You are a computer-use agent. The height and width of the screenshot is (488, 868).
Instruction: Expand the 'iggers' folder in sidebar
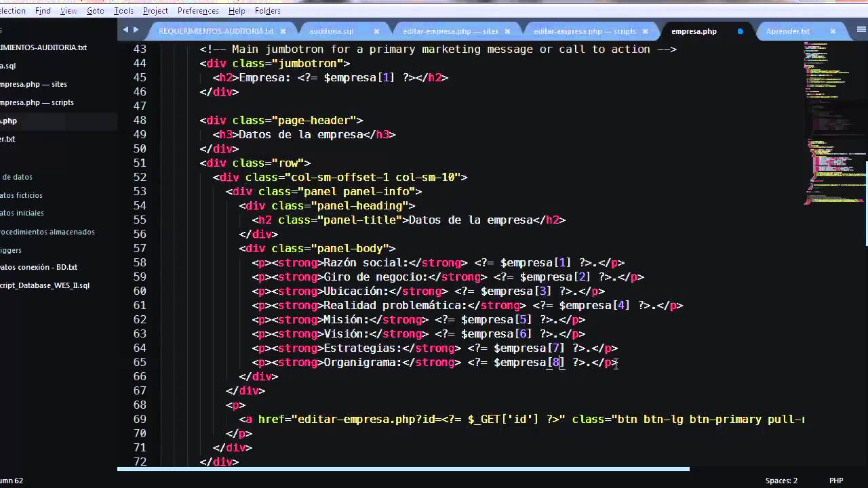coord(11,250)
